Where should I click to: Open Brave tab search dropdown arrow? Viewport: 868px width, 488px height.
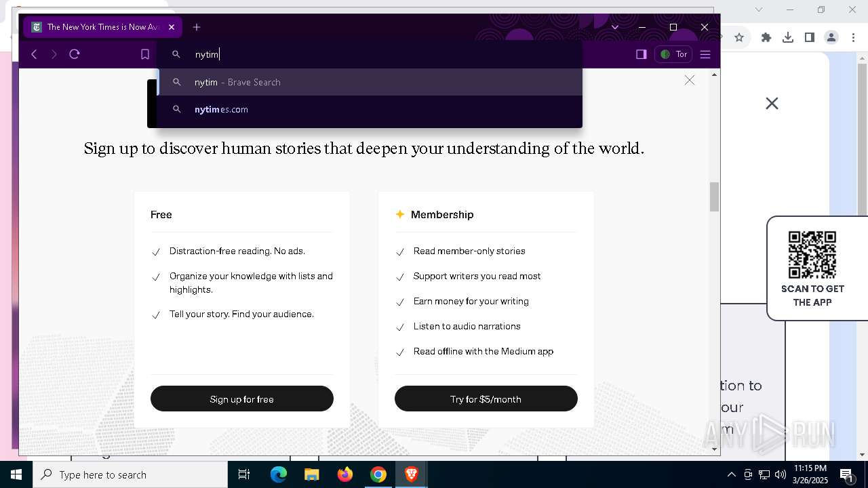615,27
